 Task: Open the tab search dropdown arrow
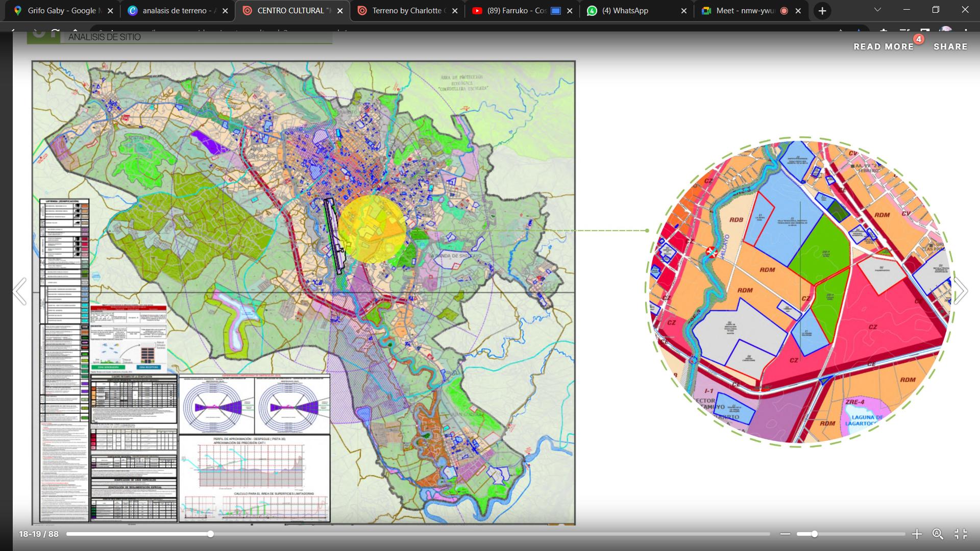pos(877,10)
